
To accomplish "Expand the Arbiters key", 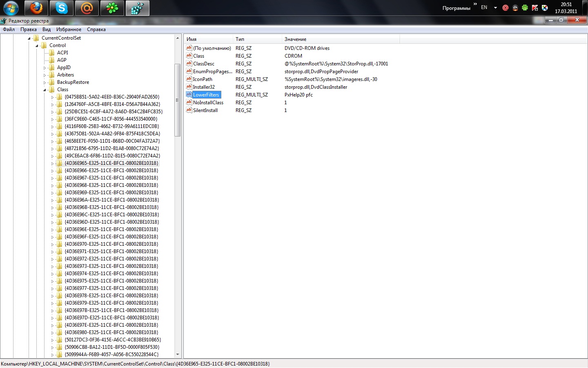I will coord(45,75).
